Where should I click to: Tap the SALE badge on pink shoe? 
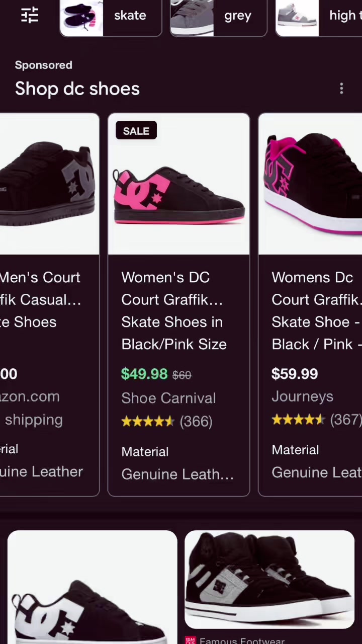pos(136,131)
